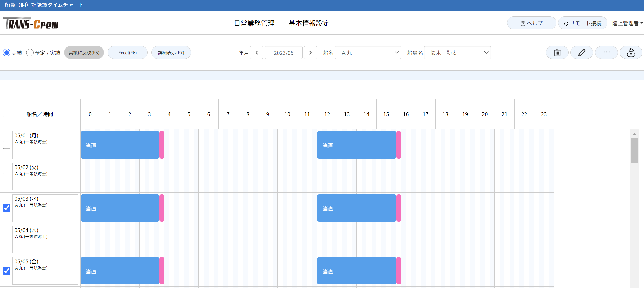Select 05/01 afternoon 当直 shift bar
The image size is (644, 288).
[357, 145]
